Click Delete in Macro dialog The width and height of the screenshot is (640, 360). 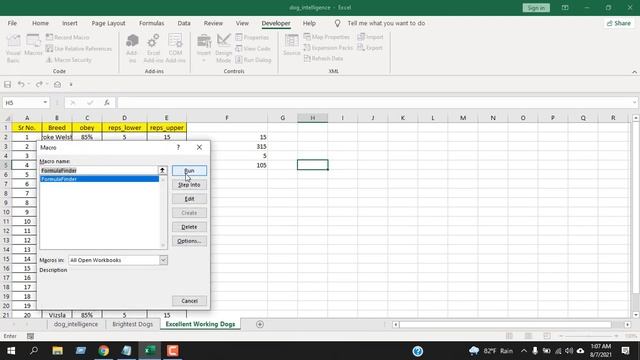[x=189, y=227]
